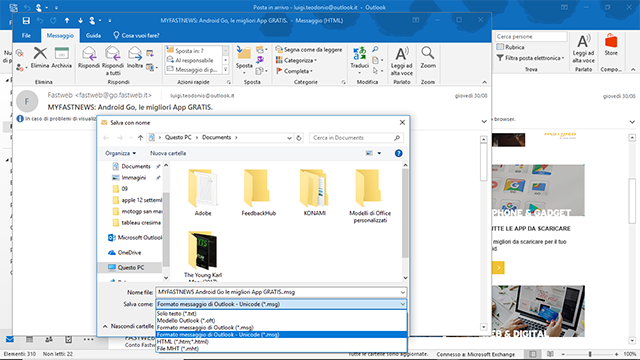The image size is (640, 360).
Task: Open view options dropdown arrow in dialog
Action: [x=379, y=153]
